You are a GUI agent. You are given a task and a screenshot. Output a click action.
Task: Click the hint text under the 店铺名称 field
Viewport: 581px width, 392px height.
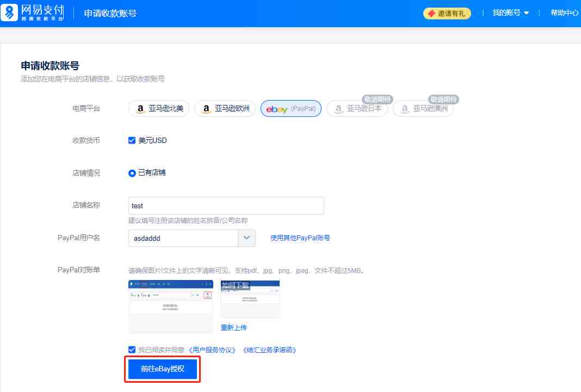point(188,221)
